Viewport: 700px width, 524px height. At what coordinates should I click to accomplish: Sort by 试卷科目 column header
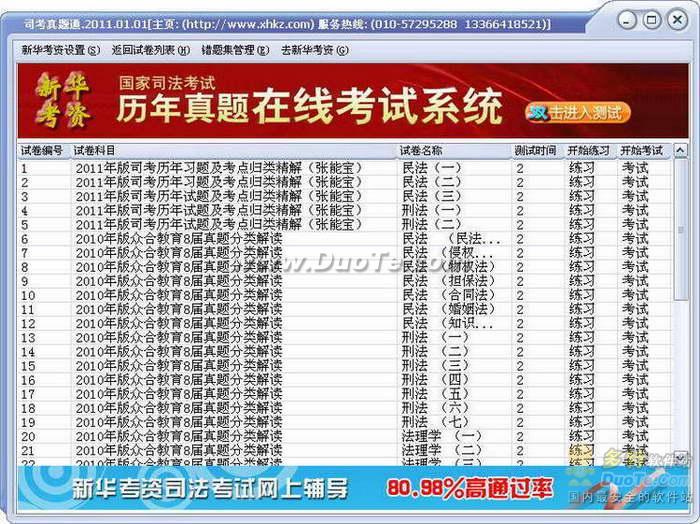pyautogui.click(x=234, y=151)
